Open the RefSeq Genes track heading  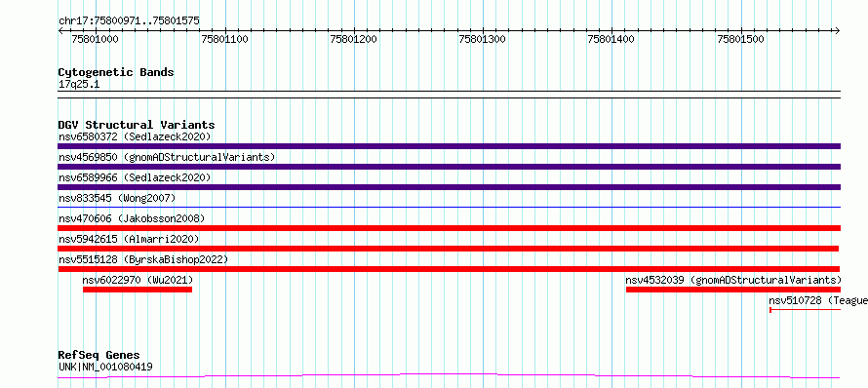(99, 355)
